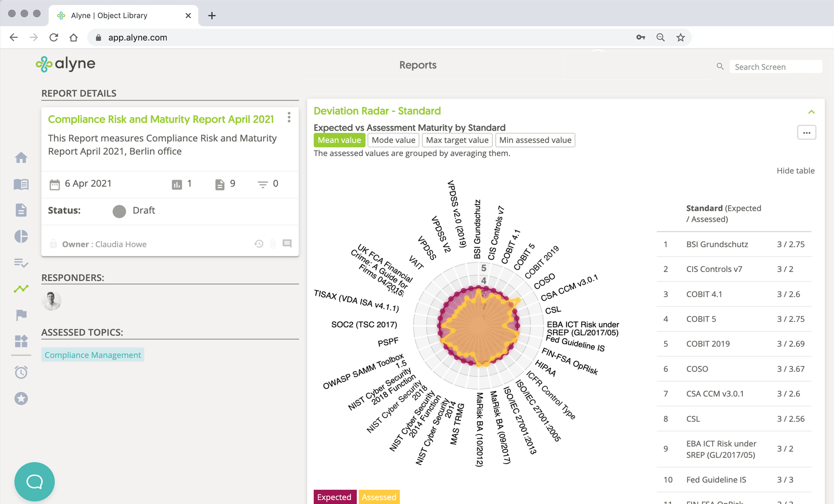Click the Reports page heading

[418, 65]
